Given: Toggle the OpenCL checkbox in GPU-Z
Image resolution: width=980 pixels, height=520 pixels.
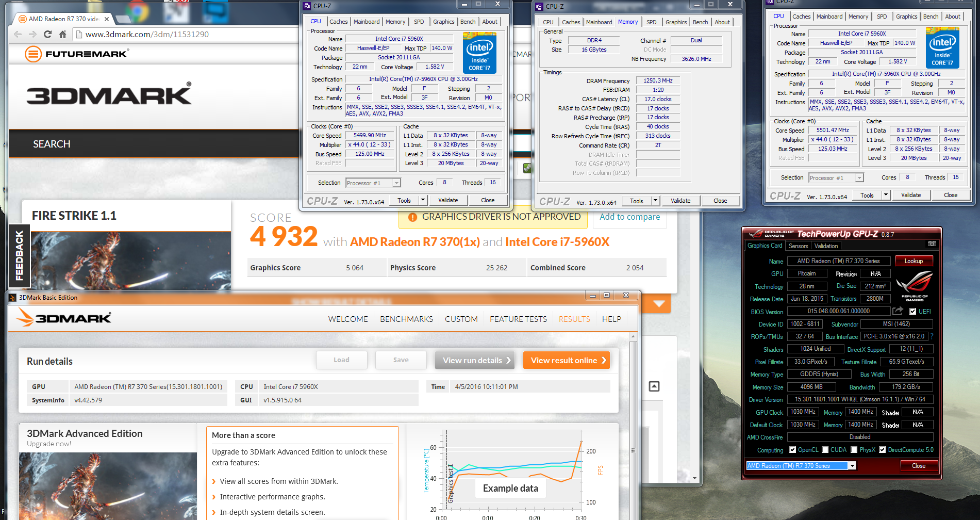Looking at the screenshot, I should 793,450.
